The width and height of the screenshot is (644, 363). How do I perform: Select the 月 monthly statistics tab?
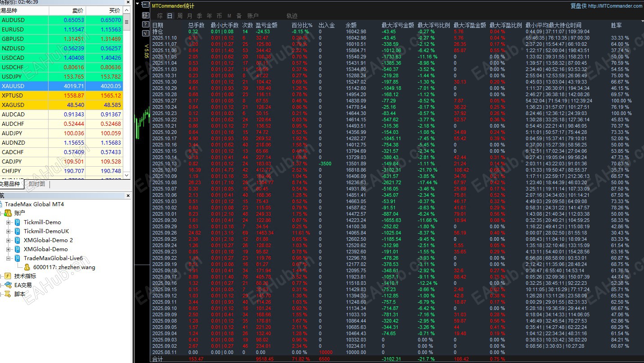(189, 16)
